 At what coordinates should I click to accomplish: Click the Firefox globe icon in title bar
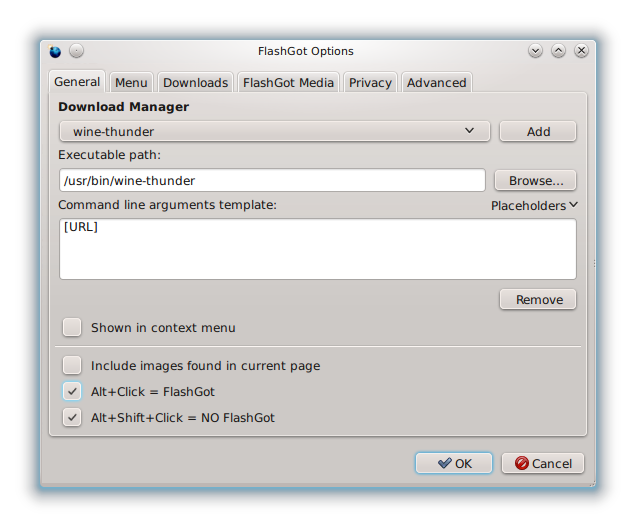coord(55,52)
